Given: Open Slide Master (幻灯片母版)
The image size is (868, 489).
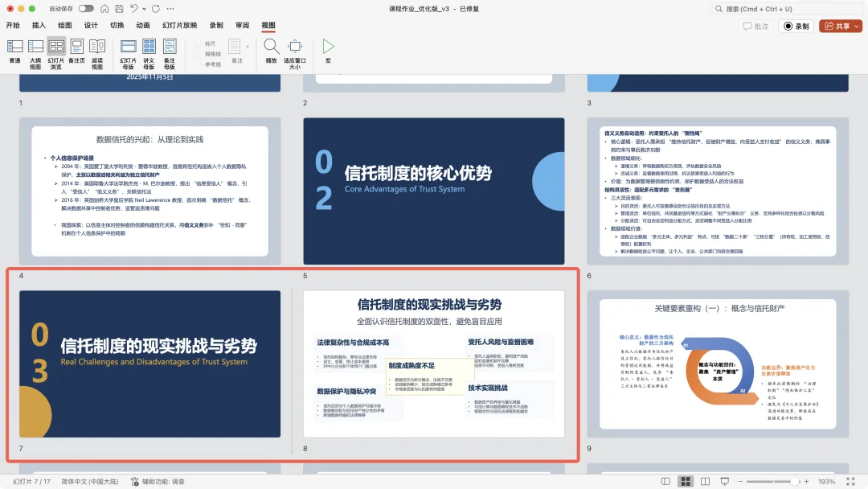Looking at the screenshot, I should [129, 54].
